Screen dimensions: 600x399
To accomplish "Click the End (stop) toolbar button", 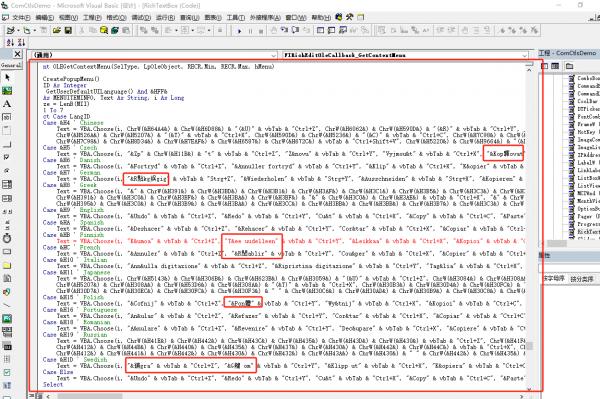I will click(261, 31).
